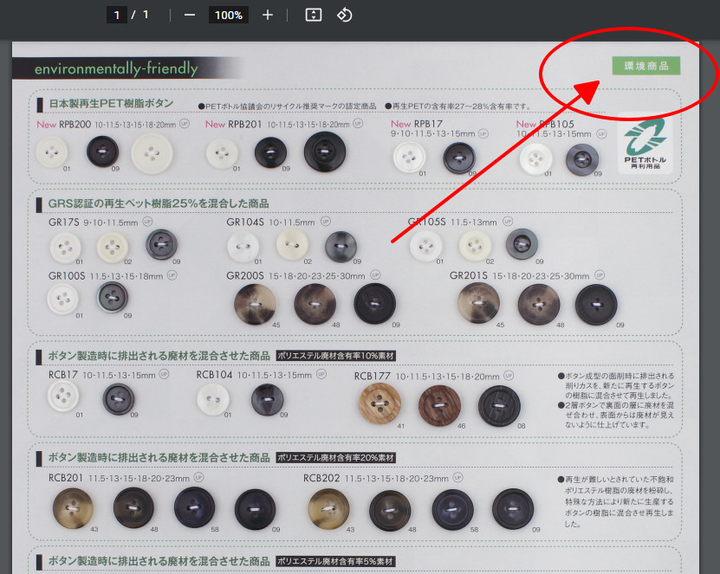Image resolution: width=720 pixels, height=574 pixels.
Task: Click the RCB201 beige horn button labeled 43
Action: coord(73,508)
